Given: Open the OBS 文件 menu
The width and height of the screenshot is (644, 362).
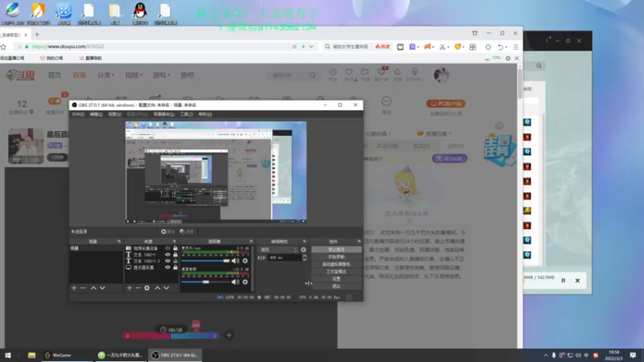Looking at the screenshot, I should coord(77,114).
